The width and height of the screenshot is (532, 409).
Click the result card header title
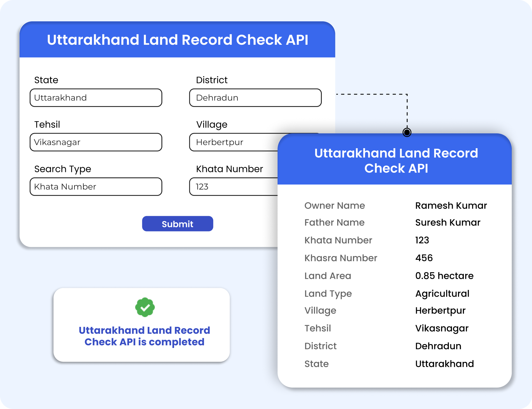[x=396, y=160]
